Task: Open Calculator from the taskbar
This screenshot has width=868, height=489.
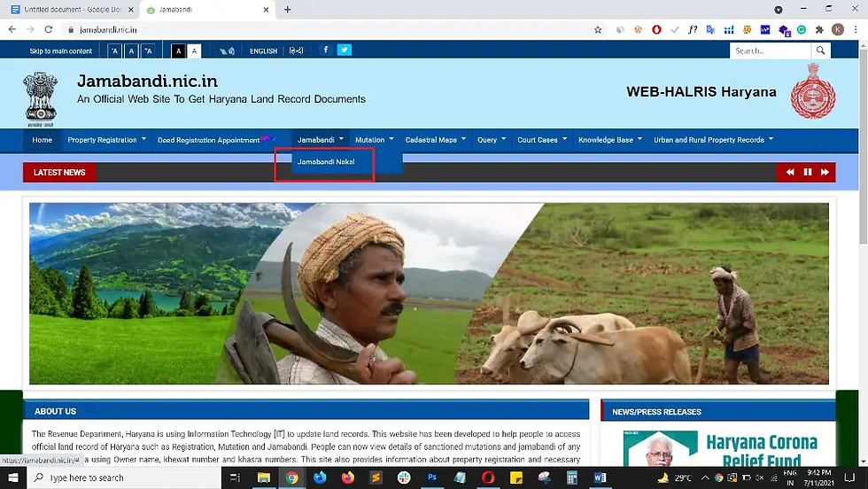Action: click(x=572, y=477)
